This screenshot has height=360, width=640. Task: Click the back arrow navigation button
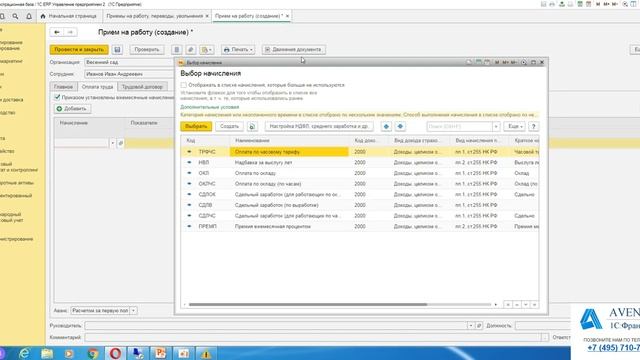click(57, 32)
